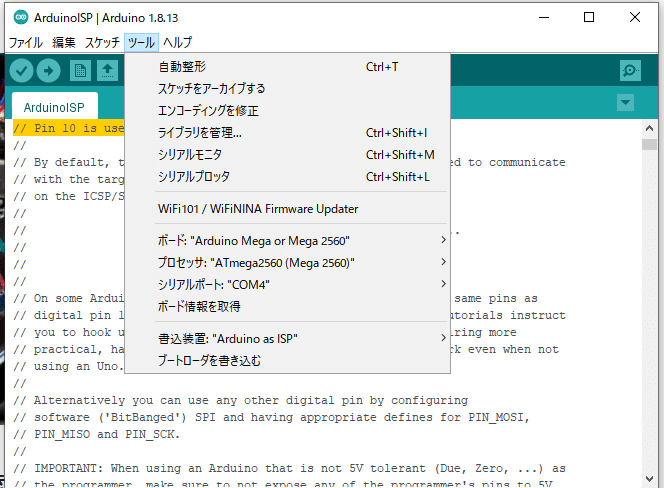The height and width of the screenshot is (488, 664).
Task: Switch to the ArduinoISP sketch tab
Action: [54, 107]
